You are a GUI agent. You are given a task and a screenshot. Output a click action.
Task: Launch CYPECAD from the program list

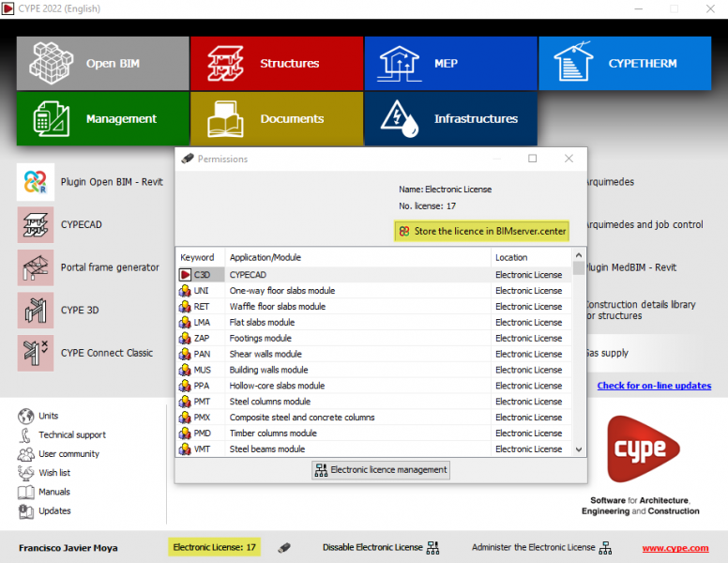pos(36,225)
